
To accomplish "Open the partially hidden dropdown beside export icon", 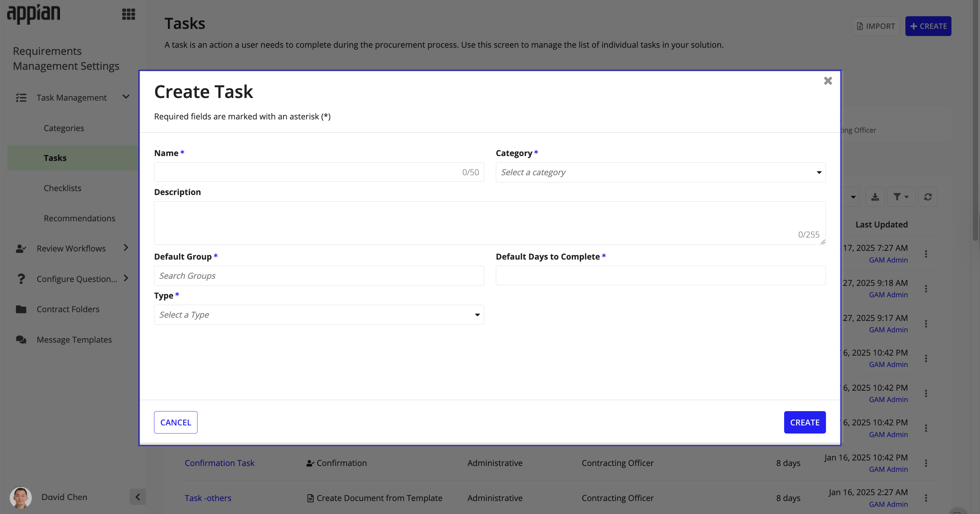I will [x=851, y=197].
